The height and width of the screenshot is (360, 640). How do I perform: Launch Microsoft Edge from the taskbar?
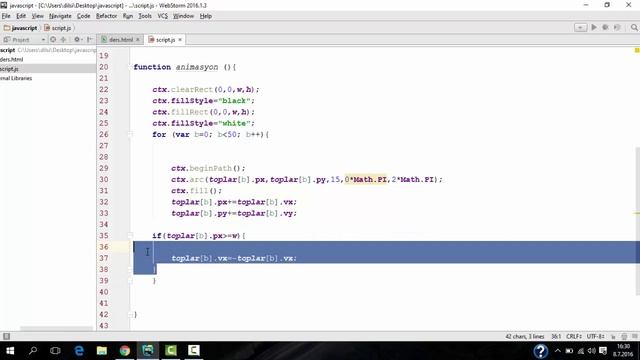(79, 351)
